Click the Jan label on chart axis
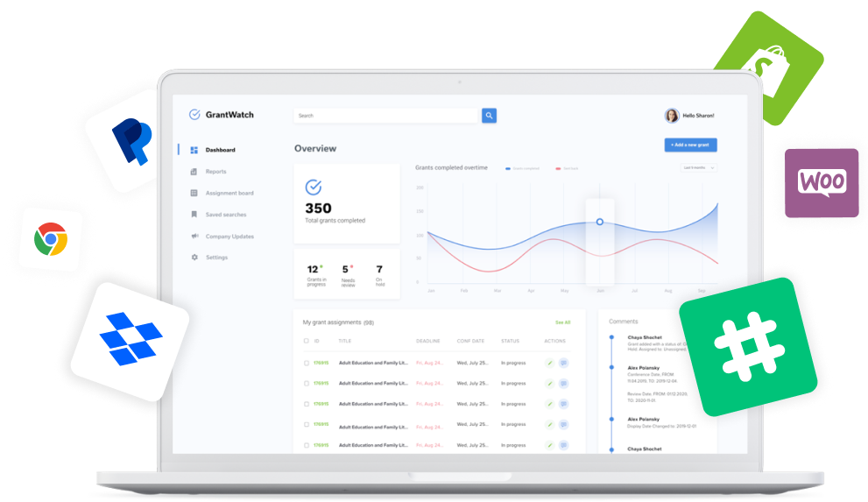This screenshot has height=502, width=868. [431, 291]
